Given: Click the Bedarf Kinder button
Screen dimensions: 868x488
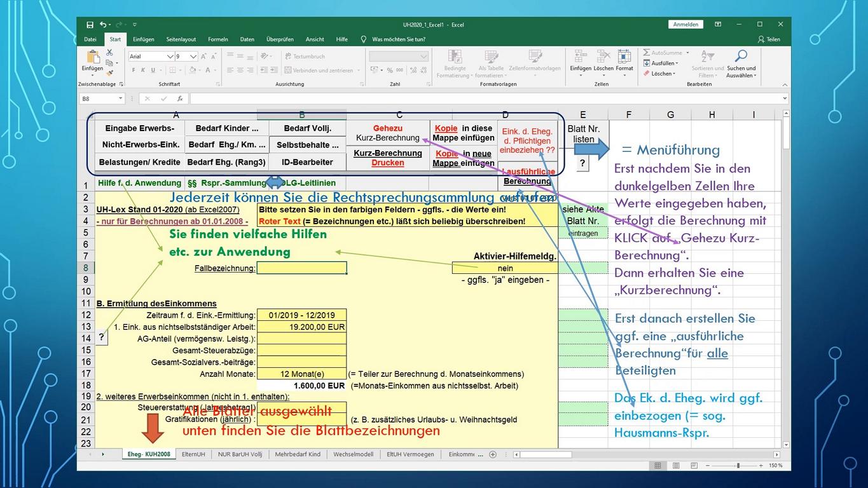Looking at the screenshot, I should pos(227,128).
